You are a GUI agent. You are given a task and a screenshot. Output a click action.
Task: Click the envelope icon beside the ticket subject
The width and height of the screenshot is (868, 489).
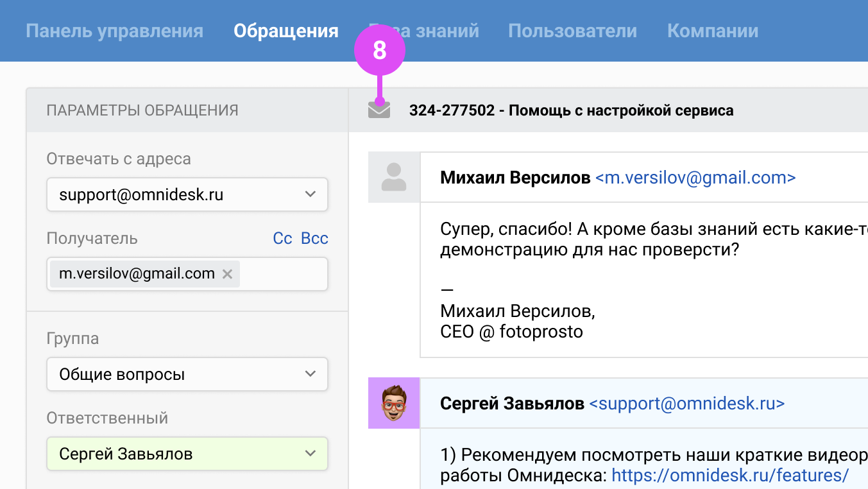[380, 109]
